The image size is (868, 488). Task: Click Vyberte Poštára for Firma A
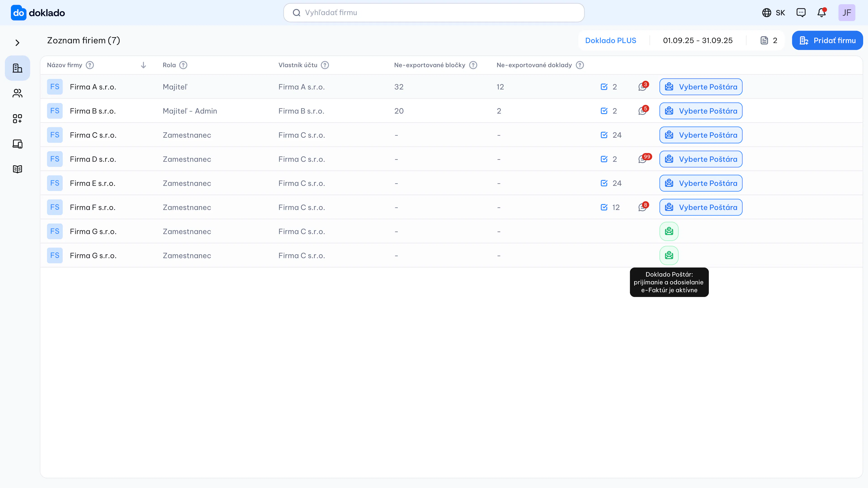tap(701, 87)
